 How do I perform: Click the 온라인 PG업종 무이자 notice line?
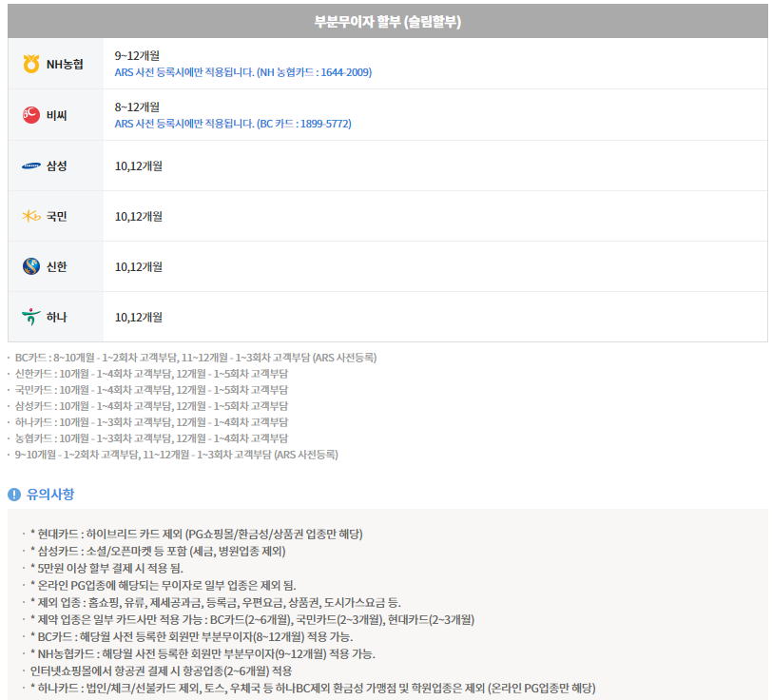(164, 586)
